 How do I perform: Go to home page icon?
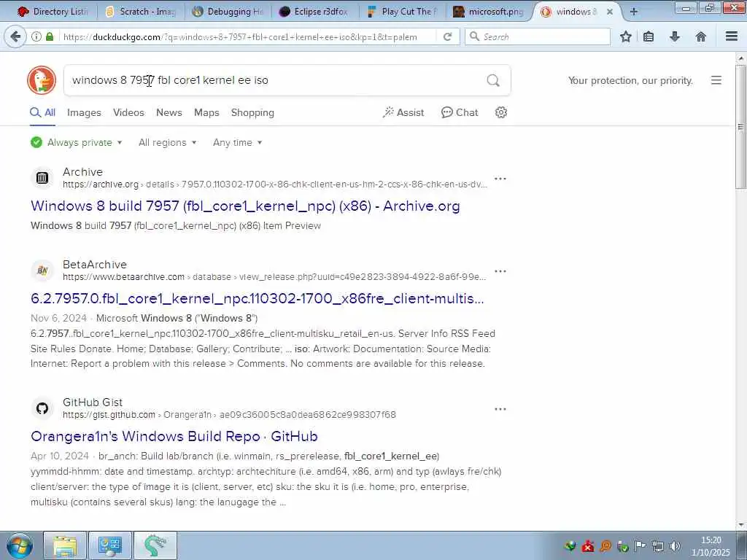tap(700, 36)
